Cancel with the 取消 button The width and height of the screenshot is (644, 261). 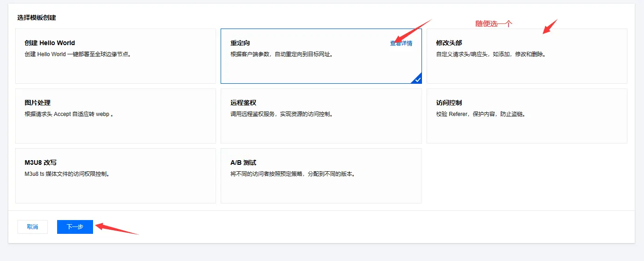[x=33, y=227]
